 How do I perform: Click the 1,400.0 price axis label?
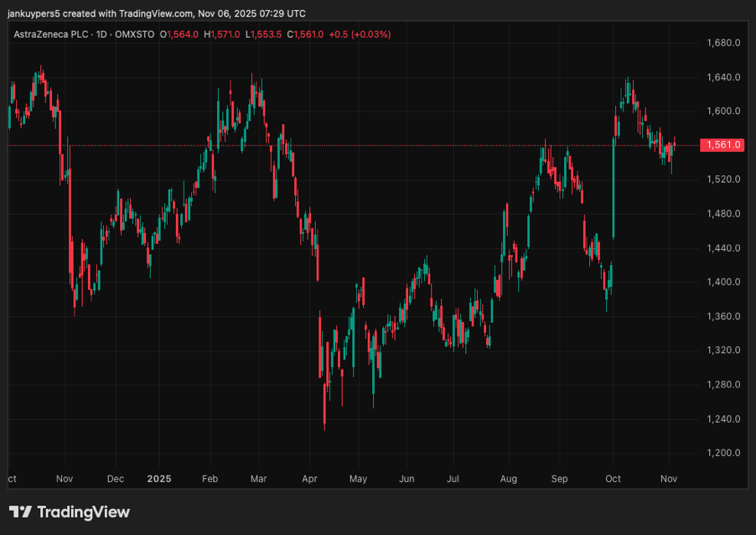[723, 282]
